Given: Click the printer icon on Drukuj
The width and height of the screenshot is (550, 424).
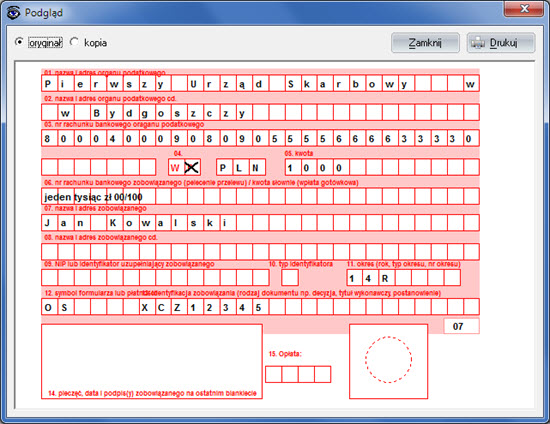Looking at the screenshot, I should click(x=478, y=43).
